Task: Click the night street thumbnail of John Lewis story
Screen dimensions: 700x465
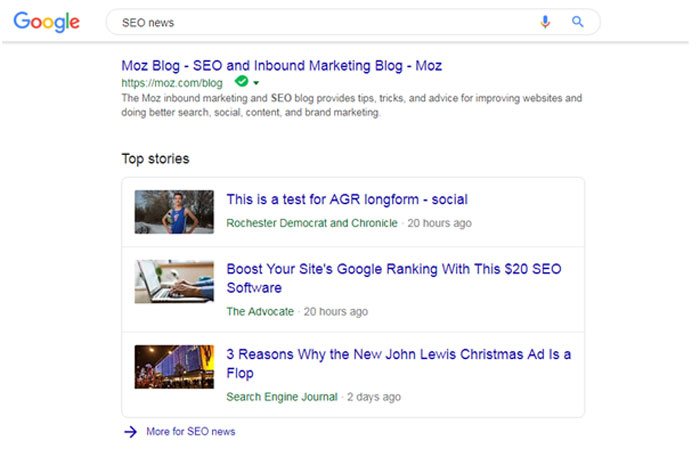Action: tap(174, 367)
